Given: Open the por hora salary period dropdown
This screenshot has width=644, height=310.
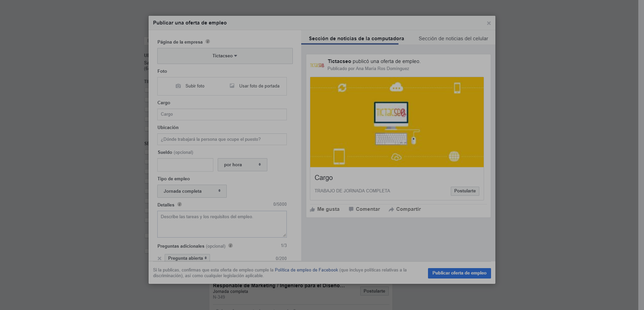Looking at the screenshot, I should point(242,165).
